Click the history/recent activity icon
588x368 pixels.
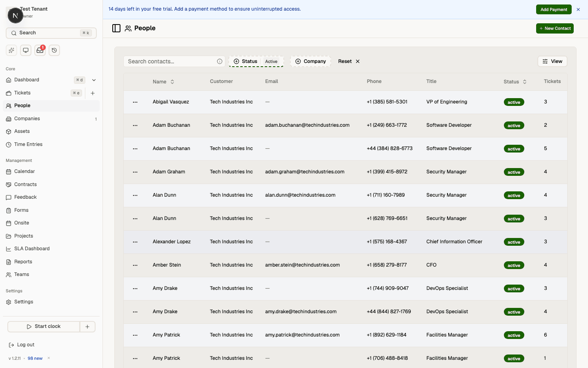[54, 50]
